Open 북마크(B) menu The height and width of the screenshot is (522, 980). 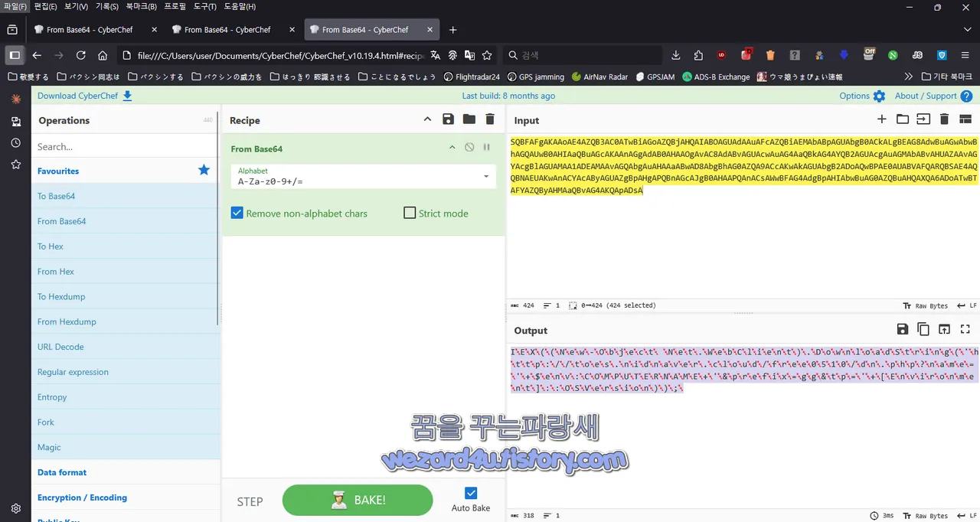coord(141,6)
